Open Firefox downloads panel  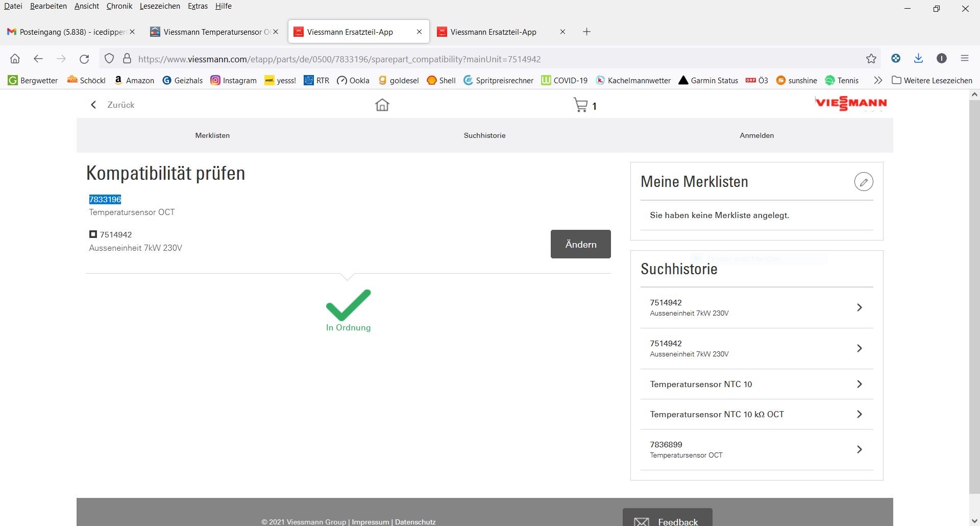pyautogui.click(x=918, y=59)
